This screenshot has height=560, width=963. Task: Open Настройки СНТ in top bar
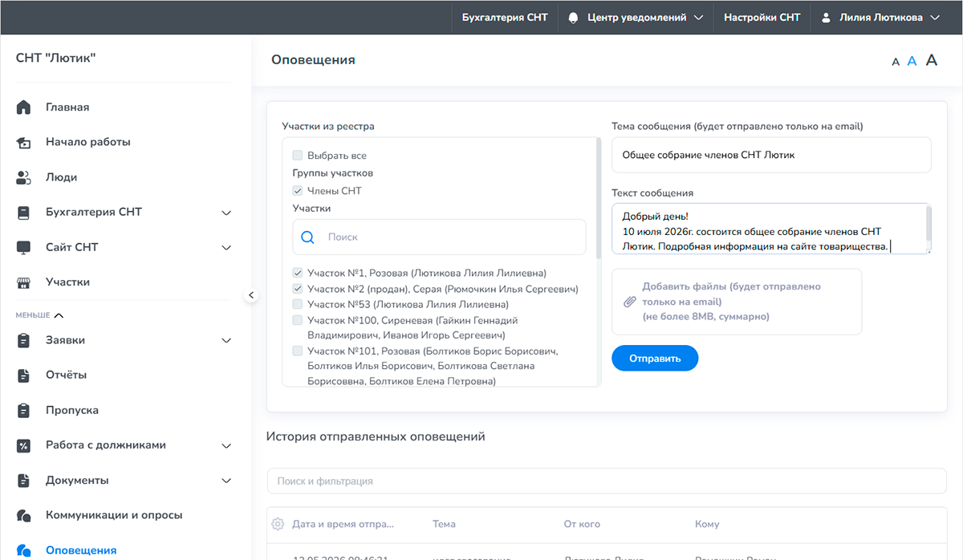762,18
